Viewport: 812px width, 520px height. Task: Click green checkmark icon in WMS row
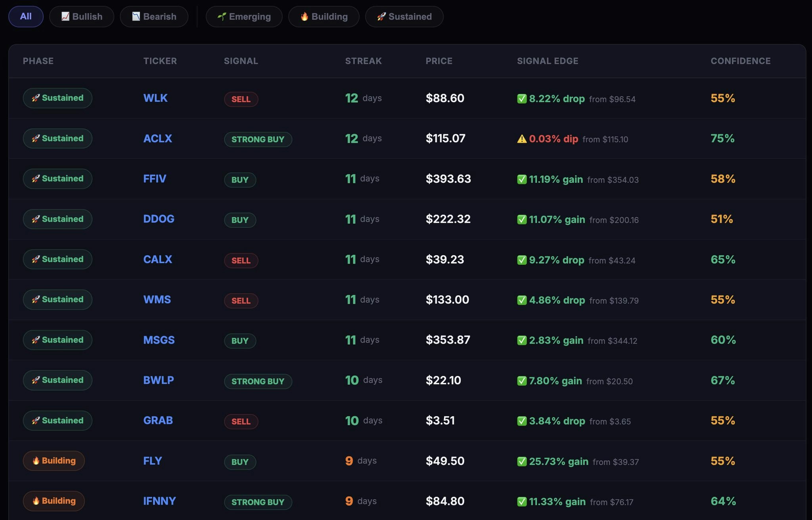(x=522, y=300)
